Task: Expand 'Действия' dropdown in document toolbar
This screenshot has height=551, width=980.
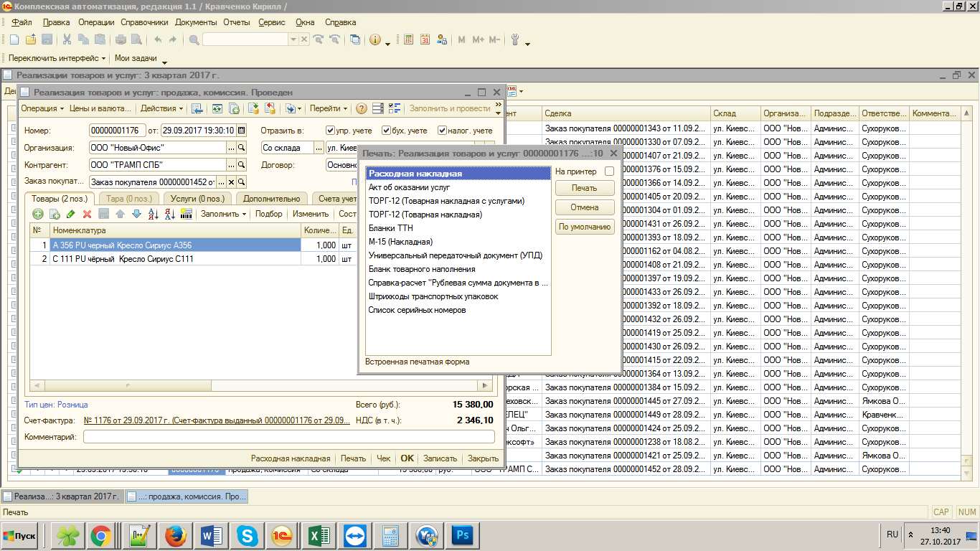Action: click(x=161, y=109)
